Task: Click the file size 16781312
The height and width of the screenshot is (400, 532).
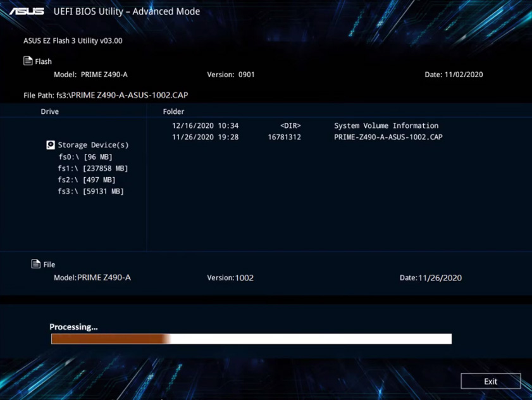Action: click(284, 137)
